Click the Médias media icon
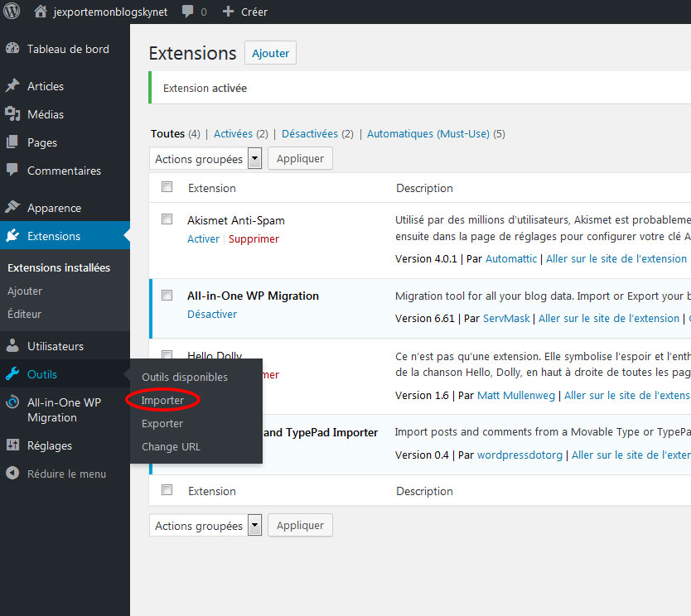 12,113
